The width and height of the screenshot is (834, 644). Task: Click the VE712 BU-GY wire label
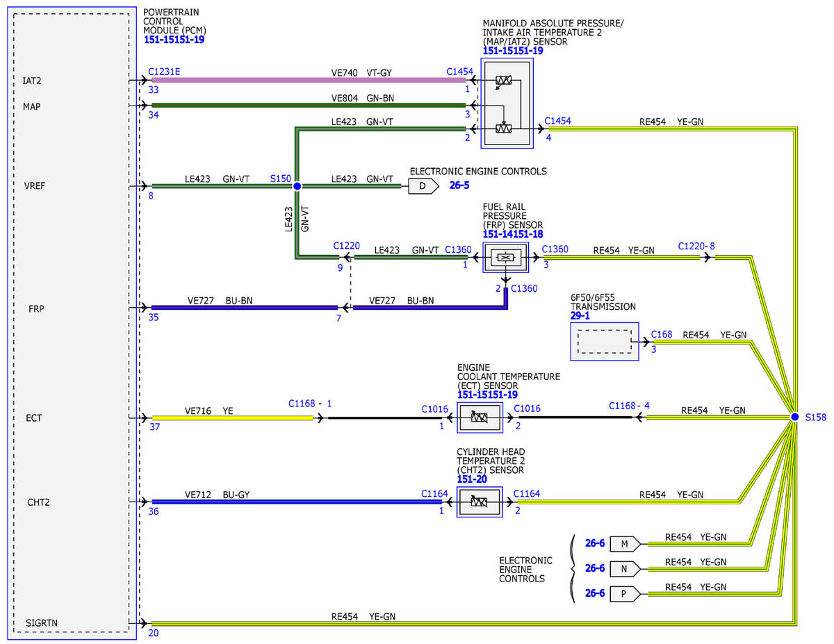[x=217, y=495]
